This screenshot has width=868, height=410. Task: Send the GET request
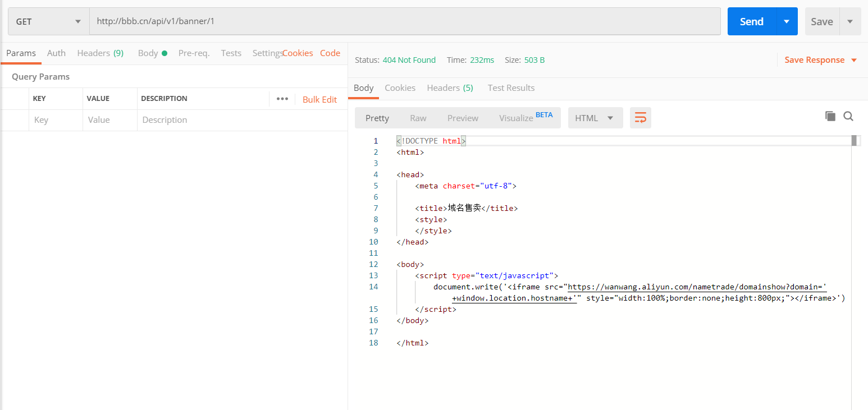click(x=751, y=21)
